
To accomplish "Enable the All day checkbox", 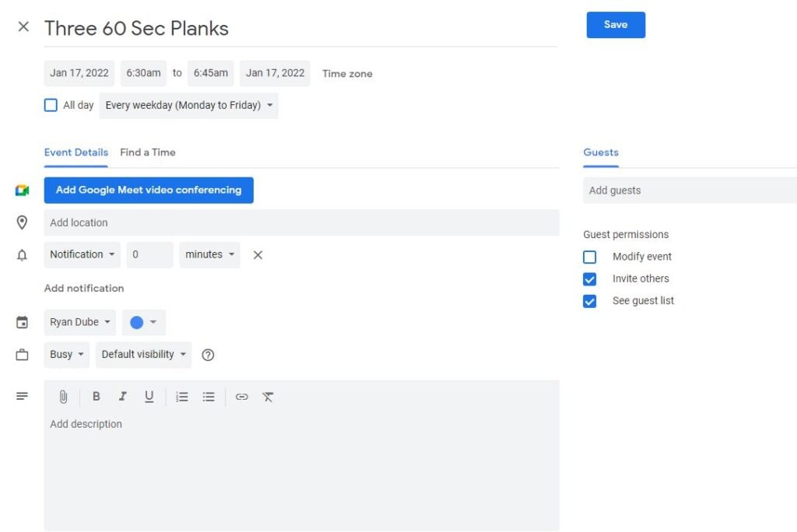I will click(51, 105).
